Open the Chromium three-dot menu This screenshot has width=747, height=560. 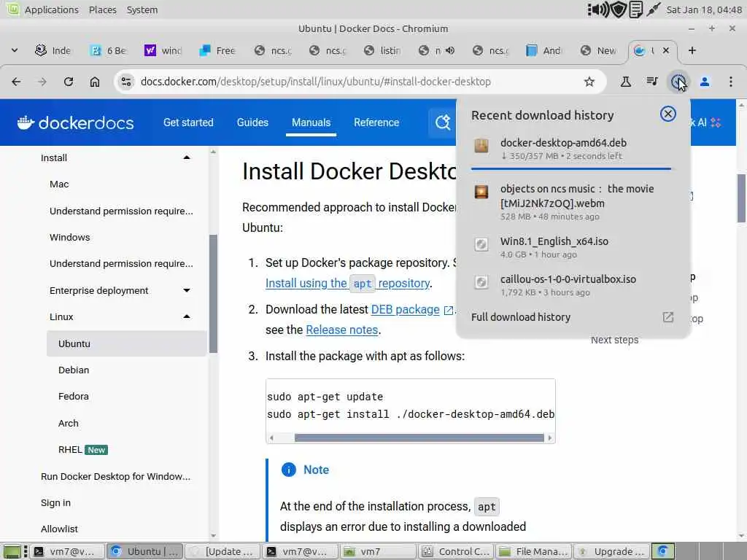pyautogui.click(x=731, y=82)
